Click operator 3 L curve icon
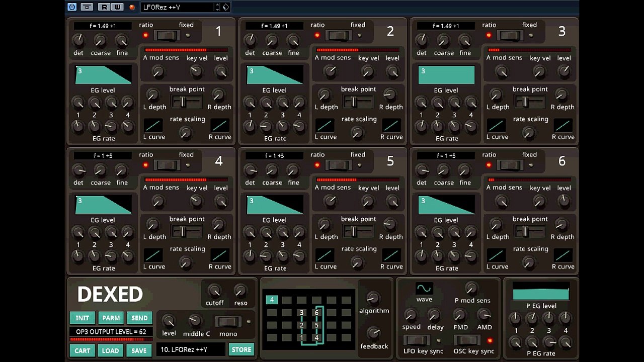The width and height of the screenshot is (644, 362). 497,125
